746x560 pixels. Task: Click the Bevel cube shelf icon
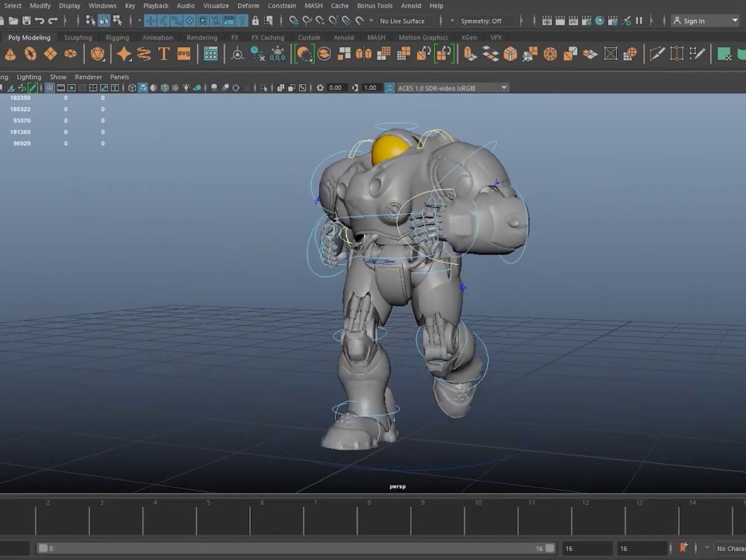(x=510, y=54)
